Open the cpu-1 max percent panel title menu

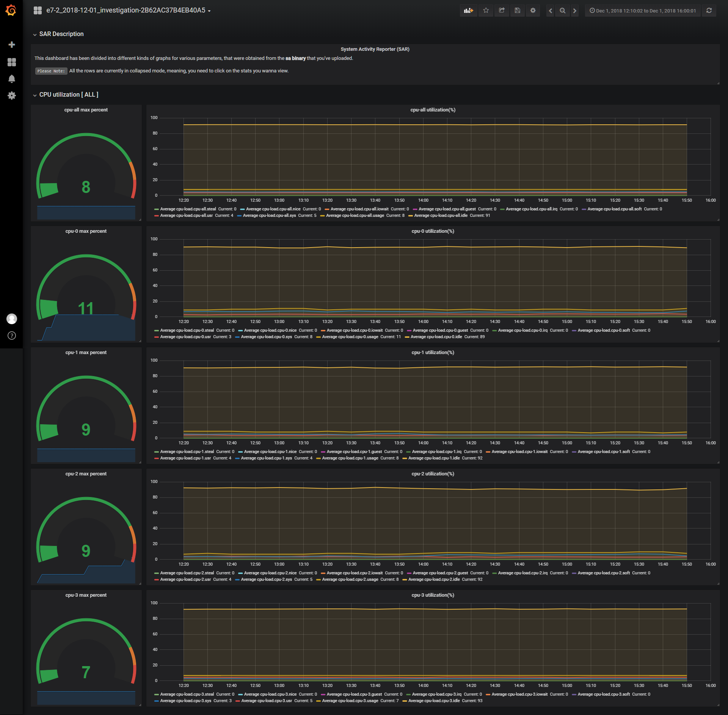pos(86,353)
